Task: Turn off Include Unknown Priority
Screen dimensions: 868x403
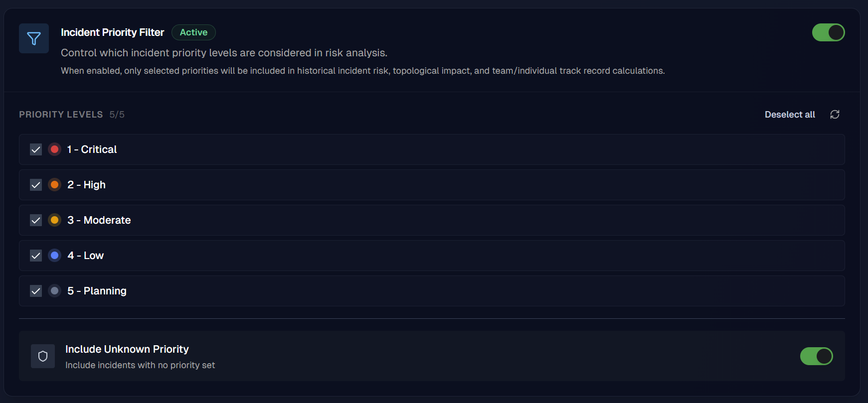Action: tap(816, 356)
